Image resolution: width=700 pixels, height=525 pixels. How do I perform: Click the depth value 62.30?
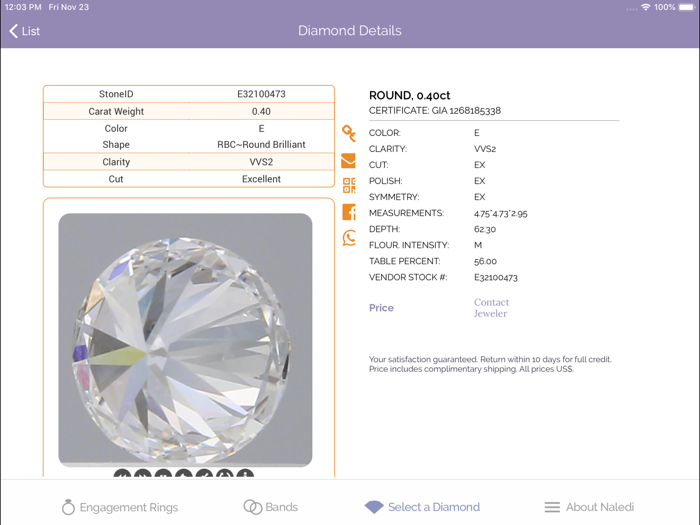point(485,229)
